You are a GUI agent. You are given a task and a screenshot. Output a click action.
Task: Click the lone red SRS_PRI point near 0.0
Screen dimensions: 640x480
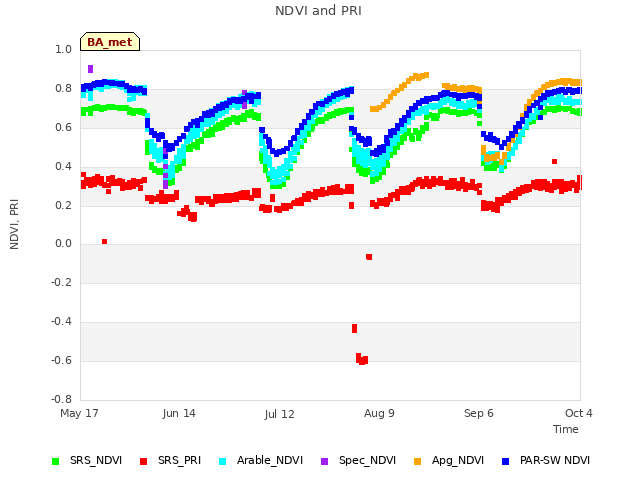(x=104, y=242)
